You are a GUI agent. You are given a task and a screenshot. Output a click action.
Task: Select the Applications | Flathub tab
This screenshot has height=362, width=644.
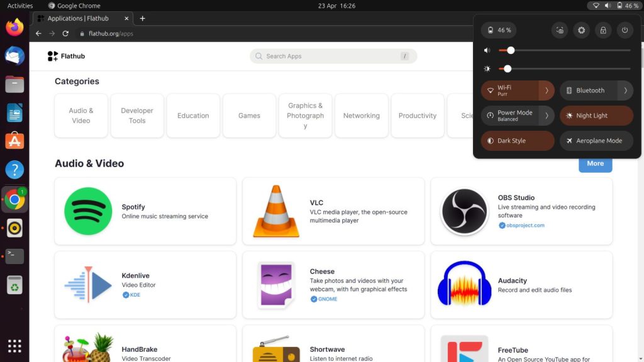77,18
